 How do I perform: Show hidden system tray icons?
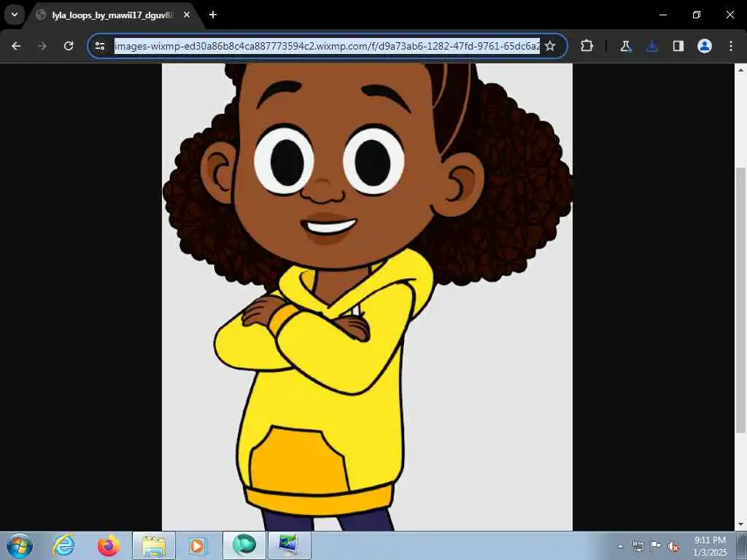click(x=620, y=547)
